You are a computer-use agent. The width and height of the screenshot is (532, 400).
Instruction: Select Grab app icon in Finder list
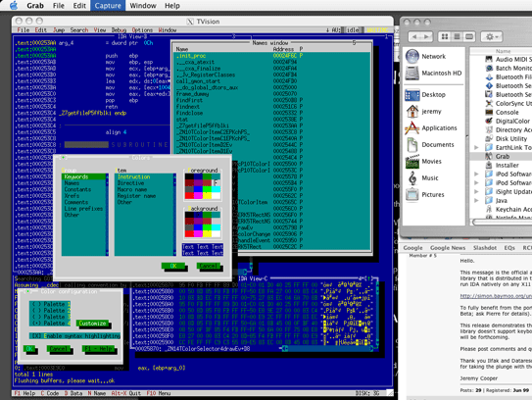click(x=489, y=156)
